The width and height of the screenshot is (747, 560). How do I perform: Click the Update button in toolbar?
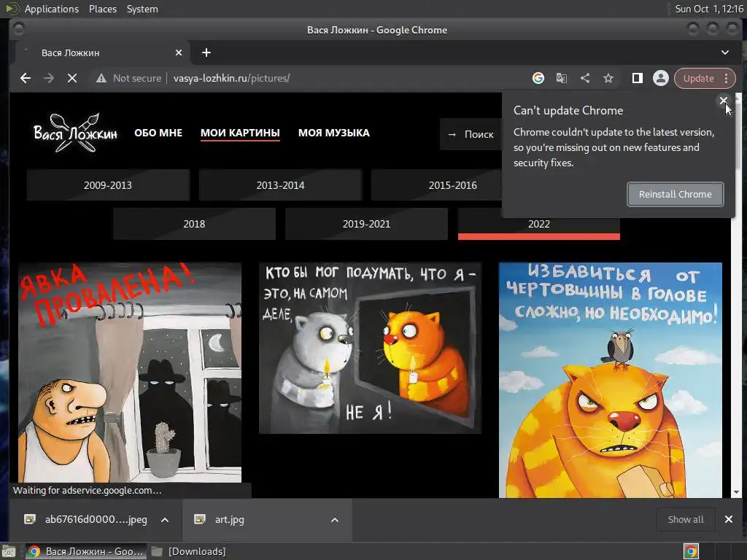(x=698, y=78)
